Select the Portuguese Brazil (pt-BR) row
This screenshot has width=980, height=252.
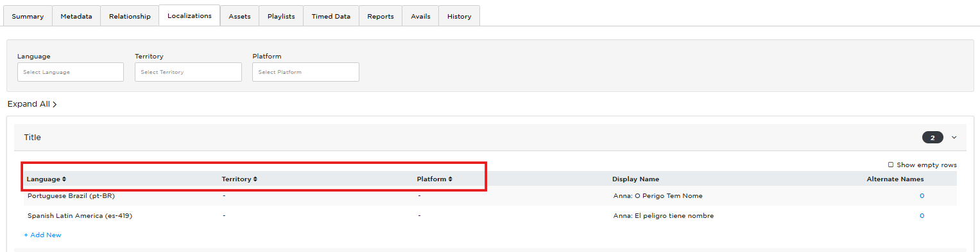click(490, 195)
